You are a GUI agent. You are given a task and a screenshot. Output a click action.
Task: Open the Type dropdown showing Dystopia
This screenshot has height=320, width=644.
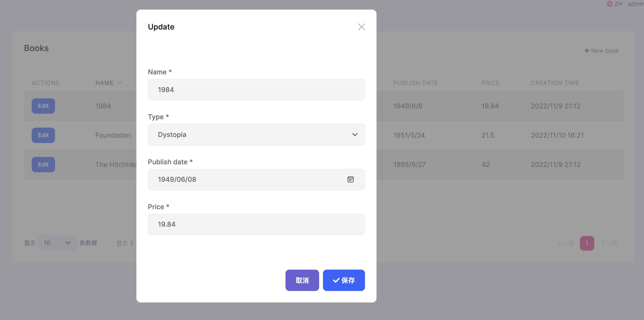(x=256, y=134)
